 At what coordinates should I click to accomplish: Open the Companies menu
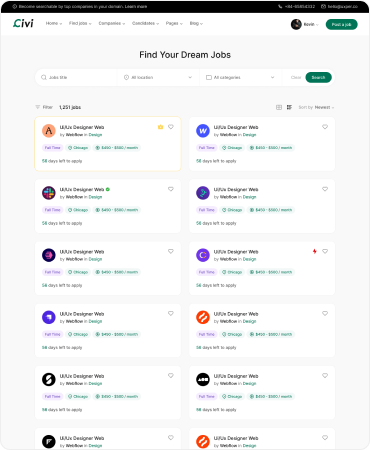click(112, 23)
